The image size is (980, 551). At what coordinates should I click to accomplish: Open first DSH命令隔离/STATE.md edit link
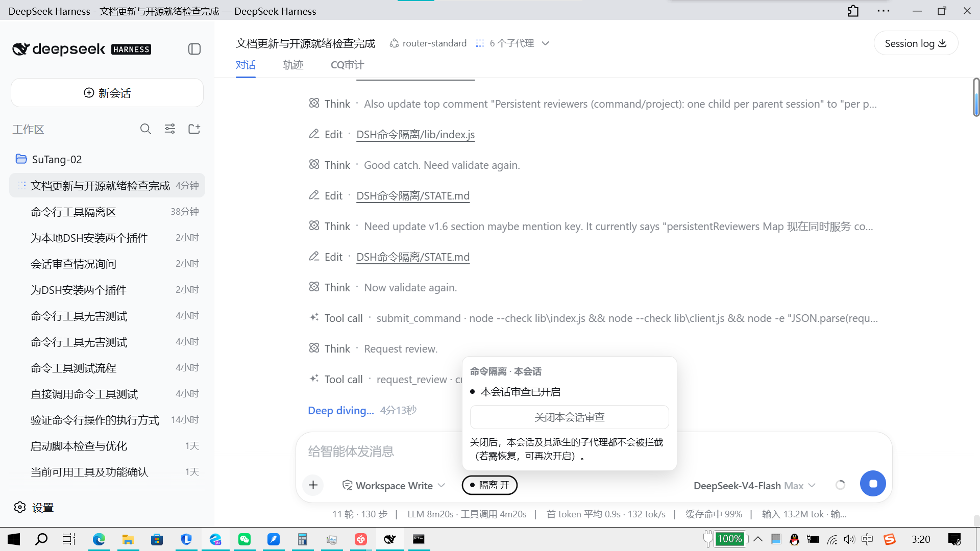click(413, 195)
